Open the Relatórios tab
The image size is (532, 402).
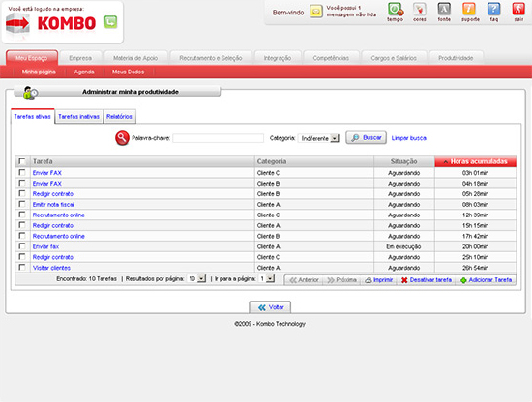coord(119,117)
